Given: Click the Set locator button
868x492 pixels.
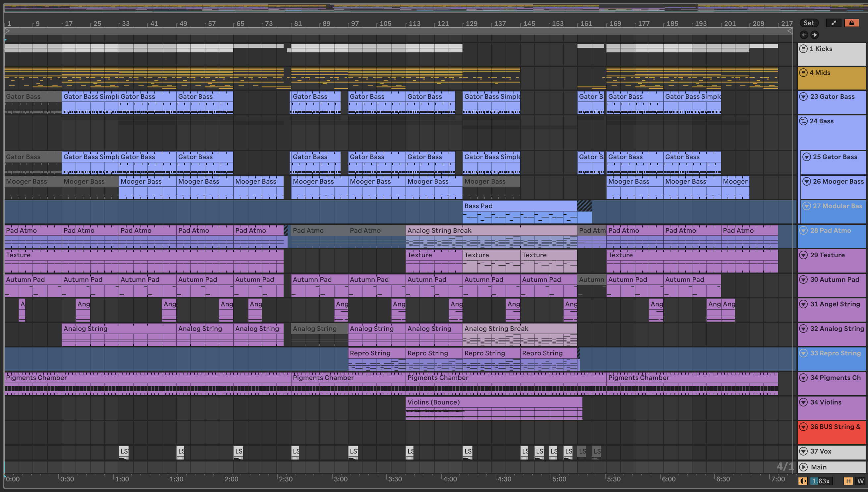Looking at the screenshot, I should pyautogui.click(x=809, y=23).
